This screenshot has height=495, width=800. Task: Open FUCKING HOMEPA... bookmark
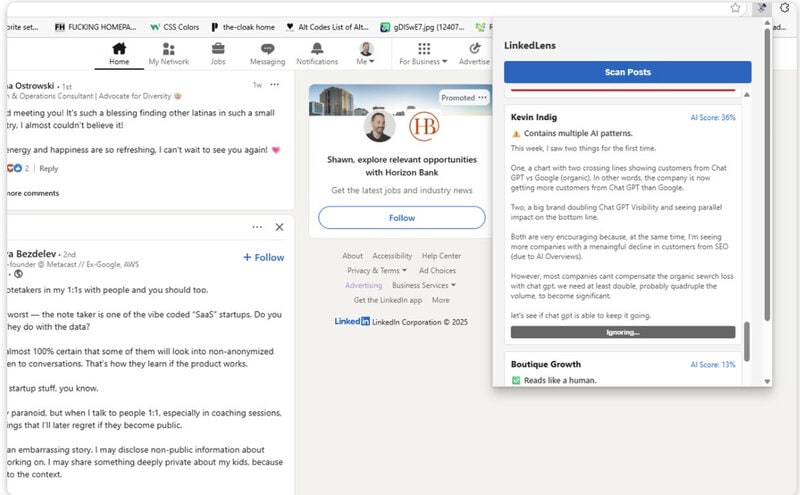point(95,27)
